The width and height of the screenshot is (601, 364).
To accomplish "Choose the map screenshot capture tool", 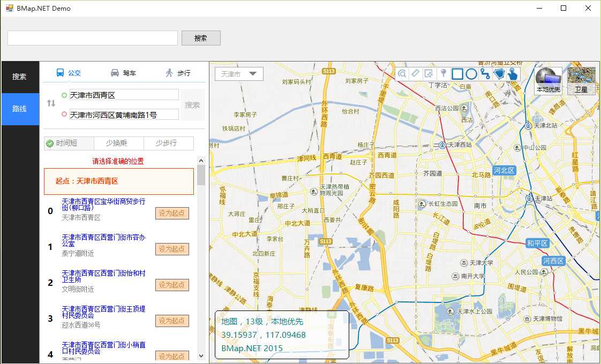I will [x=429, y=73].
